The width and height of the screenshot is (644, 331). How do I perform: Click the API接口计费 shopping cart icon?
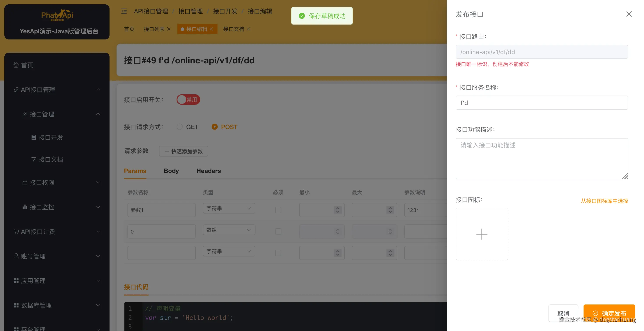coord(16,231)
